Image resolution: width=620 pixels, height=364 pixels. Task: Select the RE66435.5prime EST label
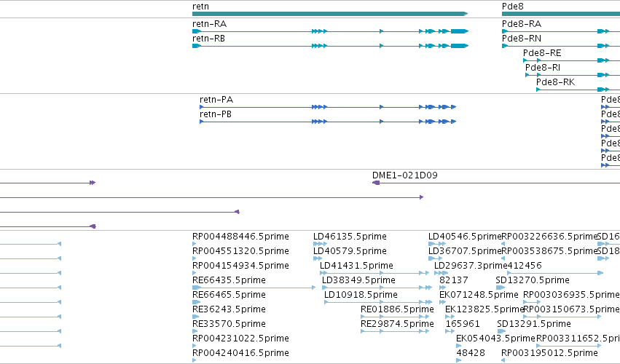229,280
